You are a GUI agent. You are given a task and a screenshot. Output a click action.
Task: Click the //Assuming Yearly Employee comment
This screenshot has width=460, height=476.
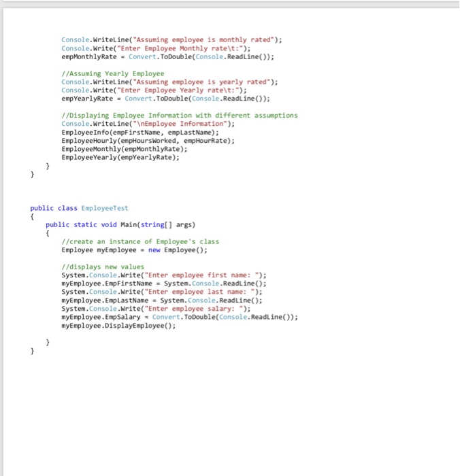click(x=113, y=73)
